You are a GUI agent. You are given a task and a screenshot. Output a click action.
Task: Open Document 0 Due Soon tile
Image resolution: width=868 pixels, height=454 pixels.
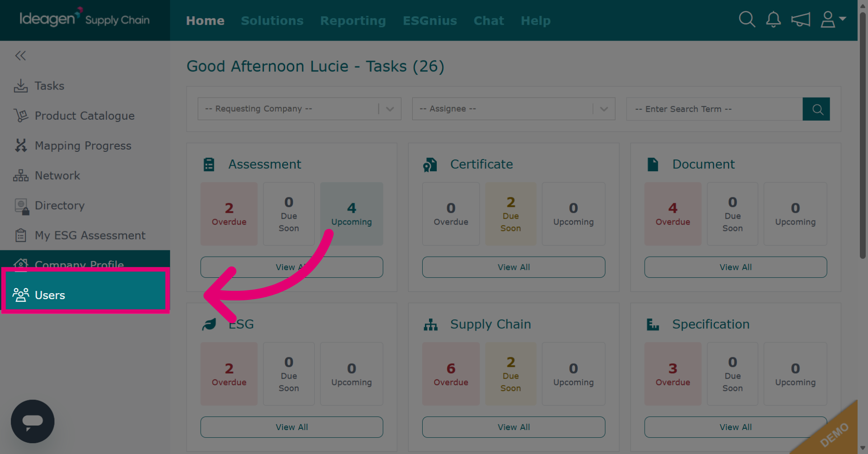(x=732, y=214)
